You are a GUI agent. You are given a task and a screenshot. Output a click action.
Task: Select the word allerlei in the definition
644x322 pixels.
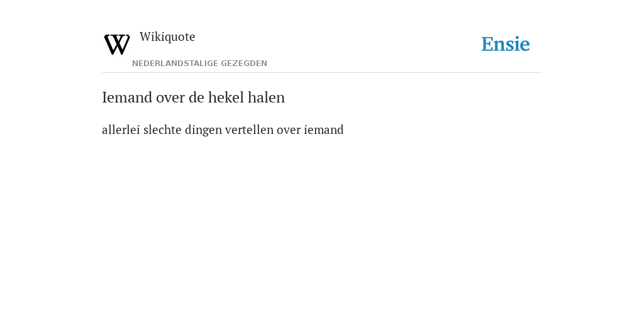click(x=121, y=130)
